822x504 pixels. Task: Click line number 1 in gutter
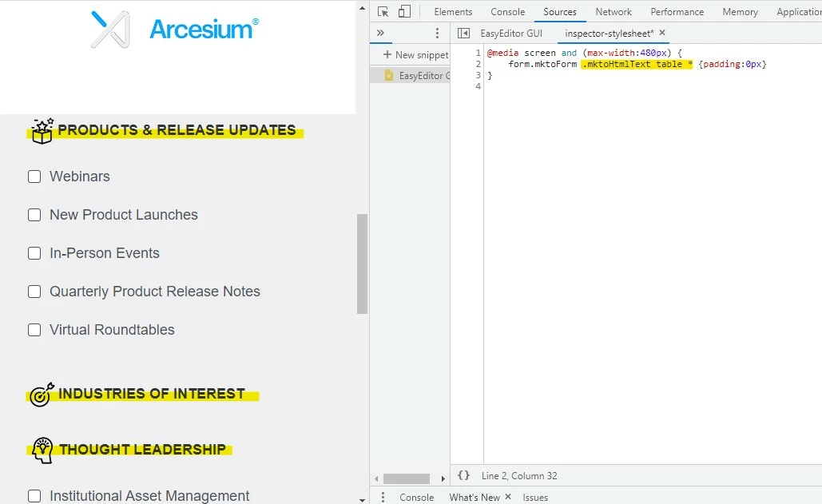(478, 53)
